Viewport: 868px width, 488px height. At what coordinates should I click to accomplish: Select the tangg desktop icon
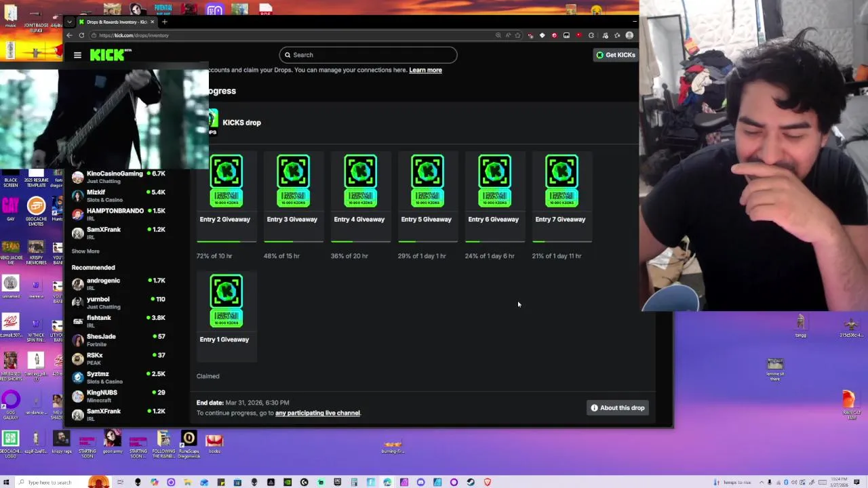click(x=801, y=325)
